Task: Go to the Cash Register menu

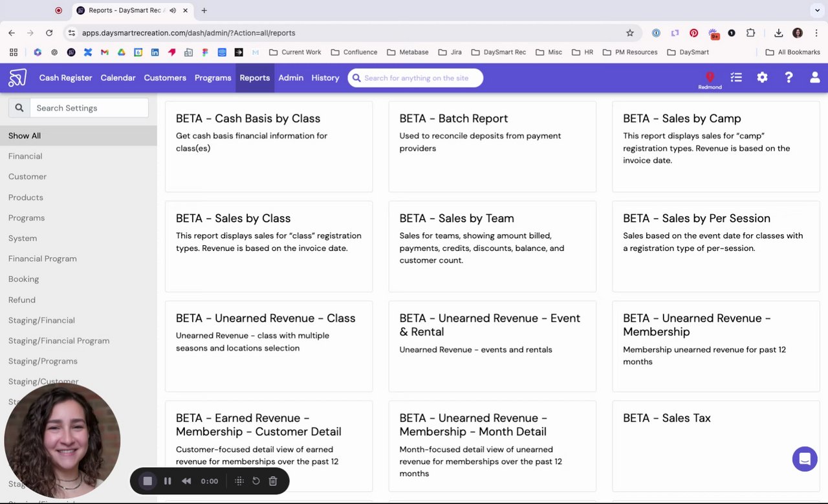Action: click(x=66, y=78)
